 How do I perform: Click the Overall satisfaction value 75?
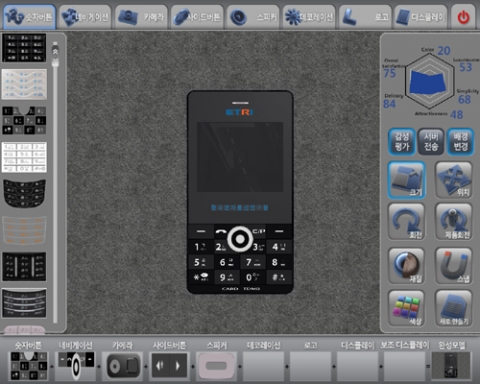[x=389, y=73]
